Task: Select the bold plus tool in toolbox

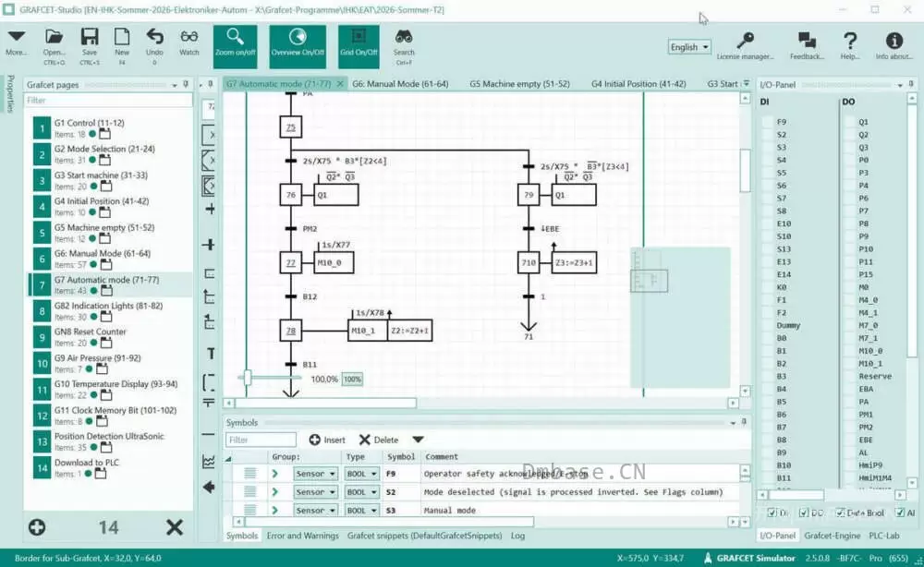Action: coord(209,245)
